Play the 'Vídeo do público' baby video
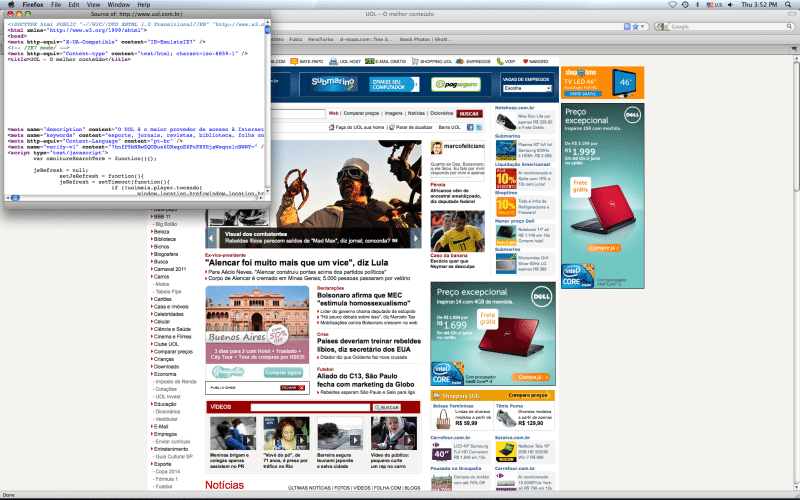 point(394,433)
